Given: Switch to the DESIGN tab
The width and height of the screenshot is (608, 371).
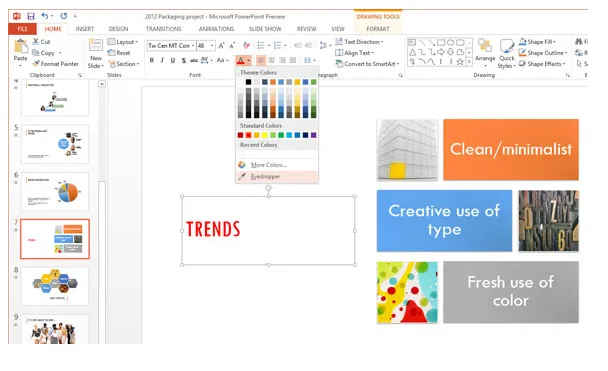Looking at the screenshot, I should [x=118, y=29].
